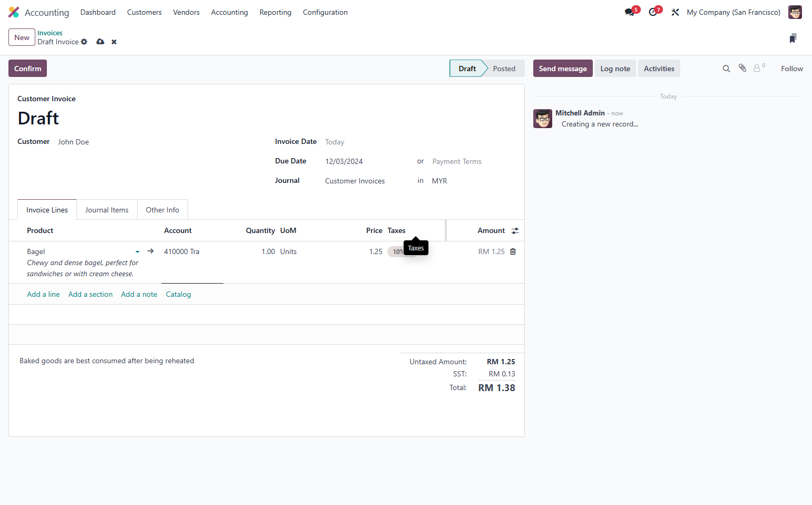Search messages in the chatter
812x505 pixels.
point(726,69)
